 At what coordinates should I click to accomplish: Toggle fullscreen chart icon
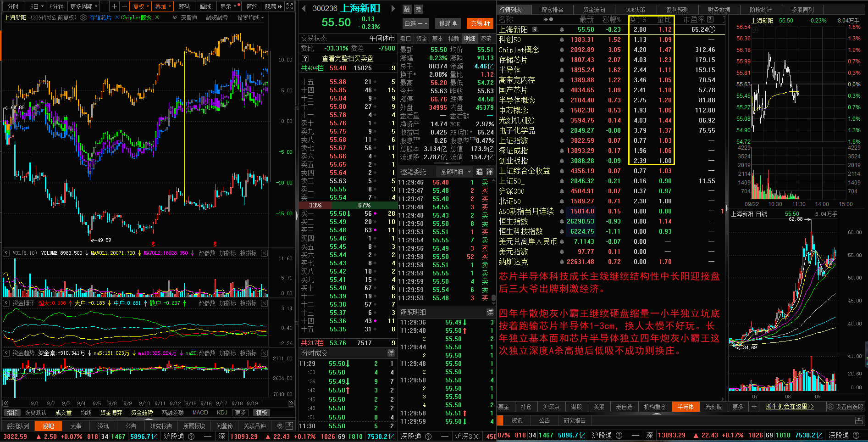(x=289, y=6)
